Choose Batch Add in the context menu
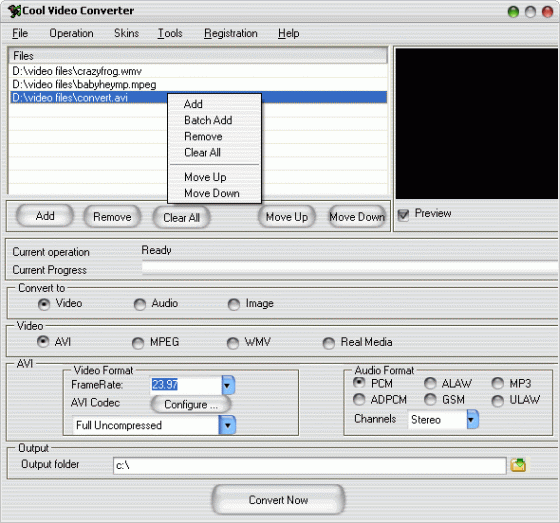560x523 pixels. [x=214, y=120]
